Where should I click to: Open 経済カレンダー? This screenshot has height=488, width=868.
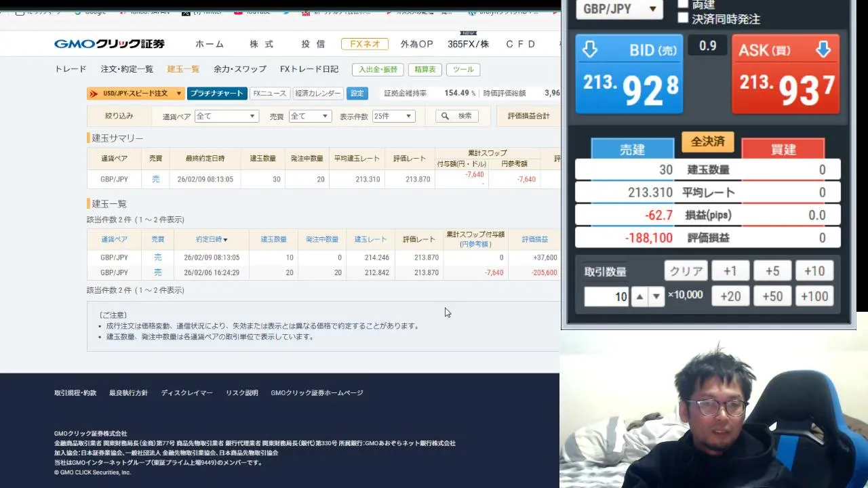(x=318, y=94)
